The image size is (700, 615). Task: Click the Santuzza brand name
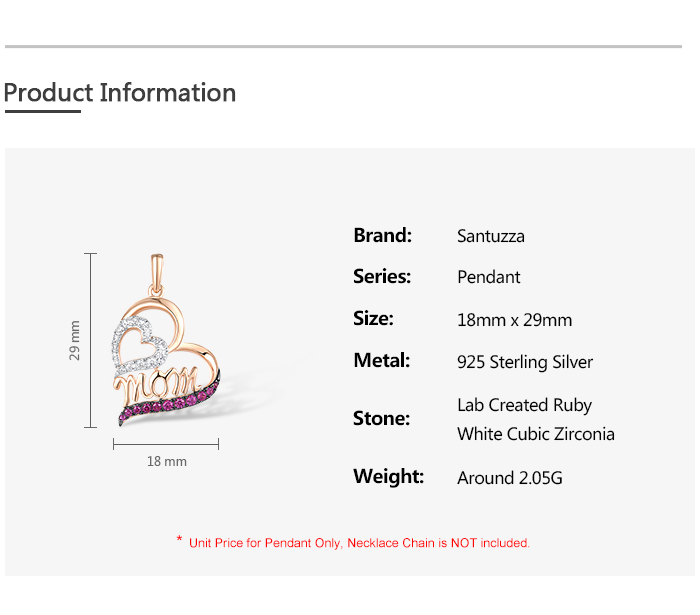(491, 237)
